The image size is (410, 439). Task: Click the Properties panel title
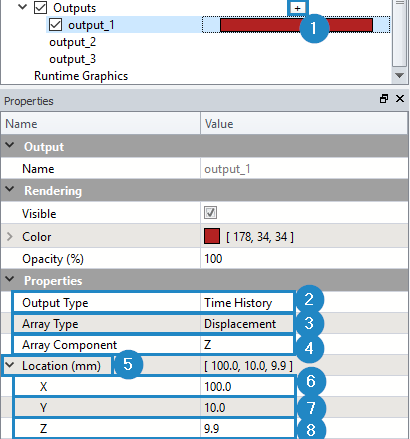29,101
